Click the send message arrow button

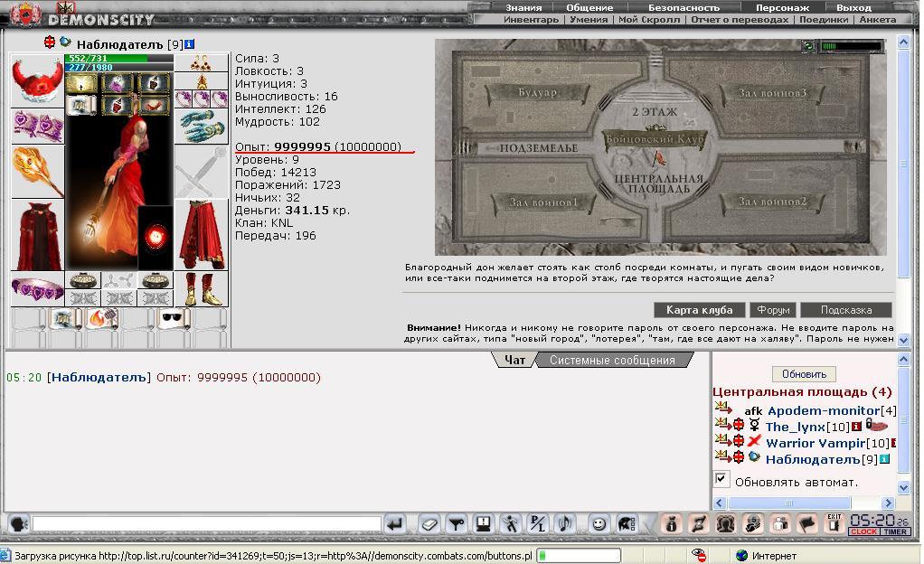point(395,523)
